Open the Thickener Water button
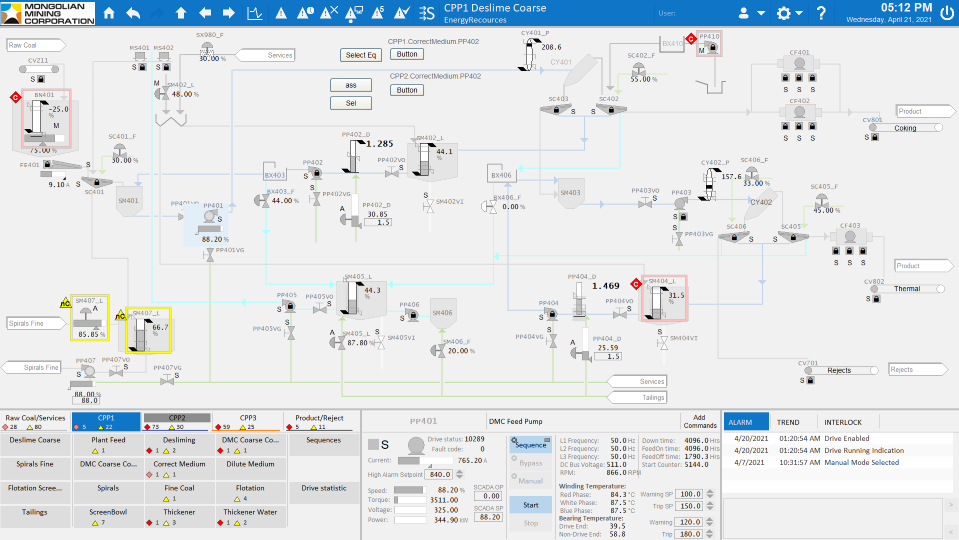This screenshot has height=540, width=959. [250, 517]
